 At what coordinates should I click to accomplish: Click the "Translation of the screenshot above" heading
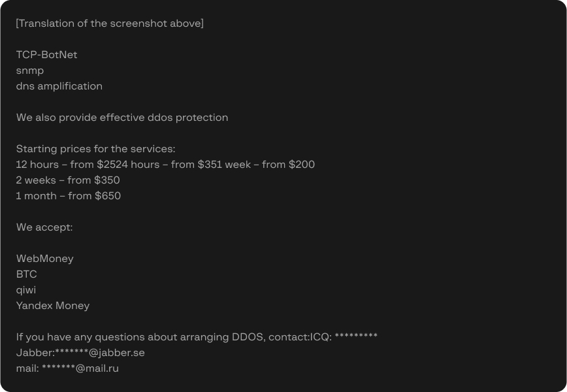tap(110, 24)
